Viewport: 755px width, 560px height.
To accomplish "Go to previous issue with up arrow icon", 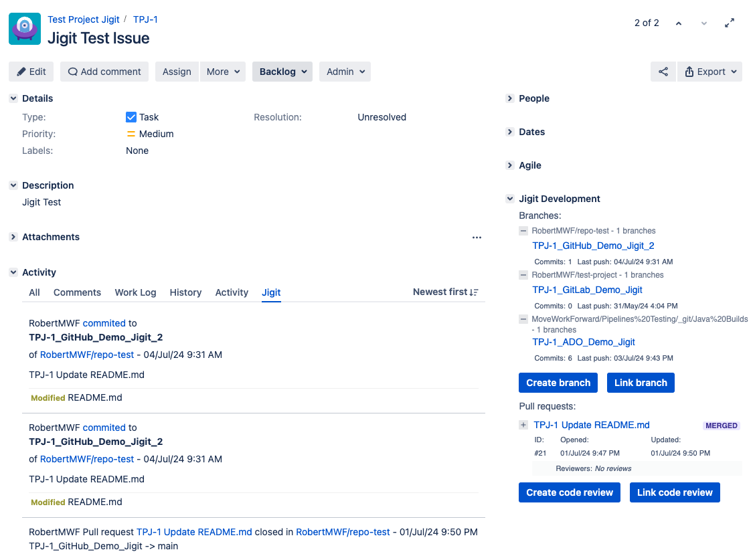I will click(679, 22).
